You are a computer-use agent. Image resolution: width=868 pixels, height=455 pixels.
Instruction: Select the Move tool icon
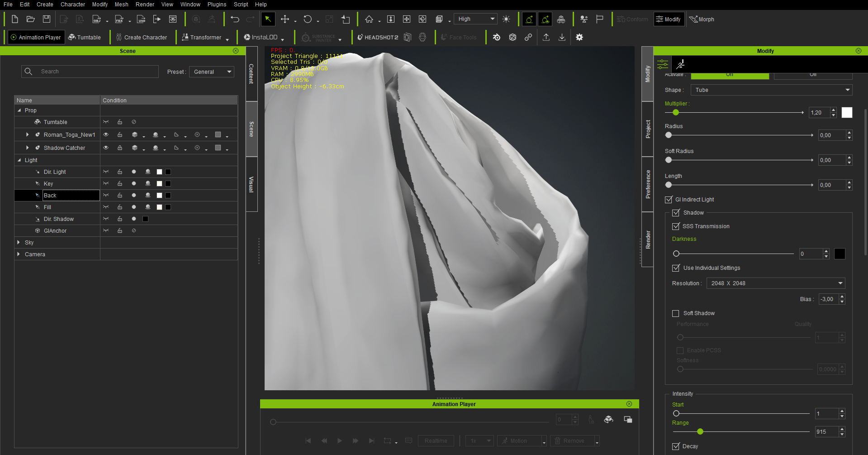(285, 19)
